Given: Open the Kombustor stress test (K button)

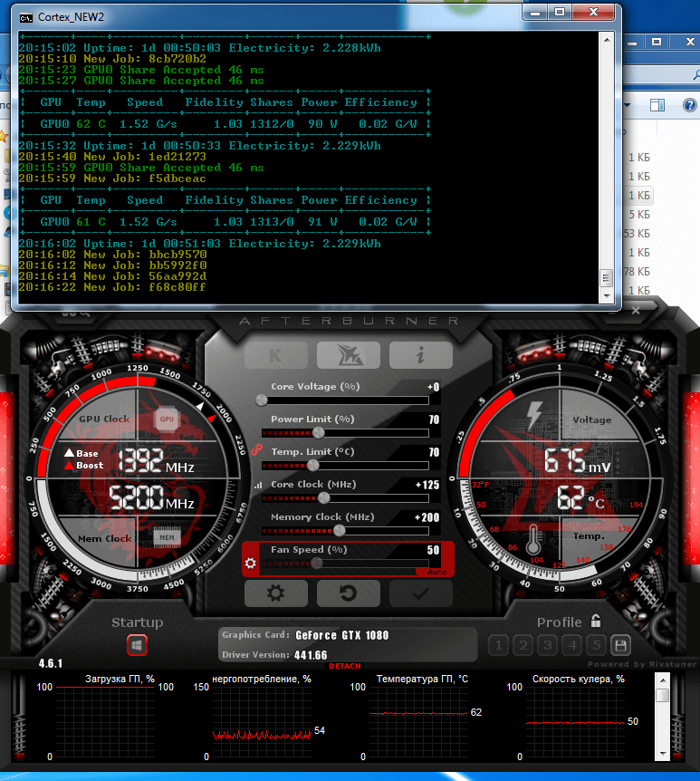Looking at the screenshot, I should click(276, 355).
